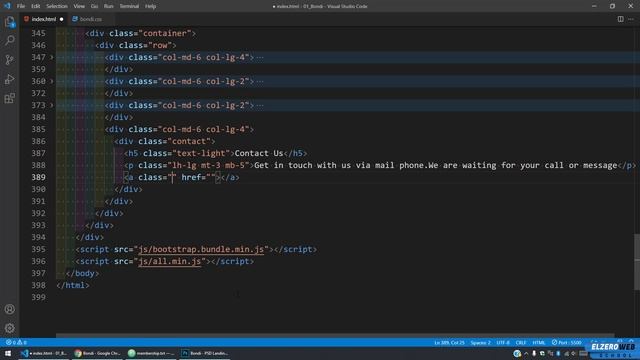
Task: Open the Explorer view in activity bar
Action: coord(9,22)
